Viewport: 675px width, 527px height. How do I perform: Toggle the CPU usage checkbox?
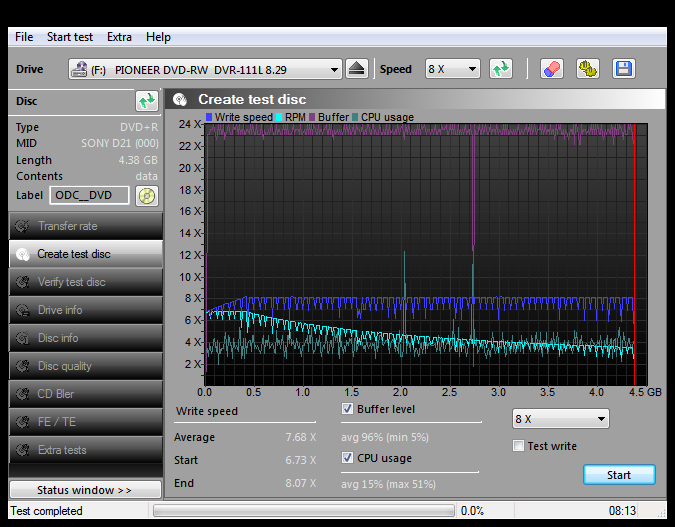pyautogui.click(x=347, y=458)
